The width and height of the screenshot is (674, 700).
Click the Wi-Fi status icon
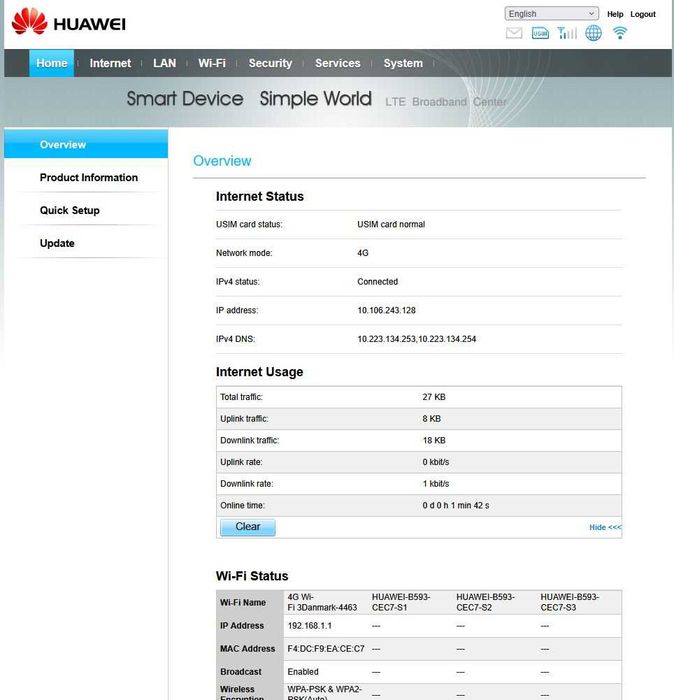(620, 33)
